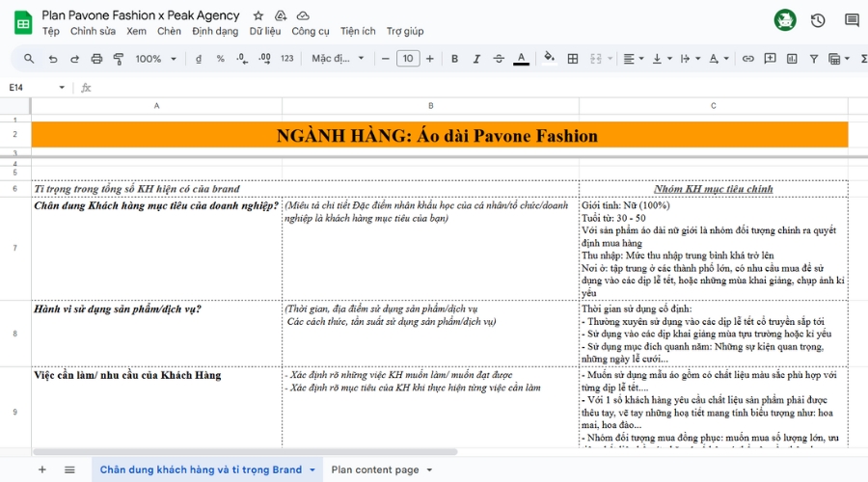Image resolution: width=868 pixels, height=482 pixels.
Task: Click the merge cells icon
Action: pyautogui.click(x=596, y=59)
